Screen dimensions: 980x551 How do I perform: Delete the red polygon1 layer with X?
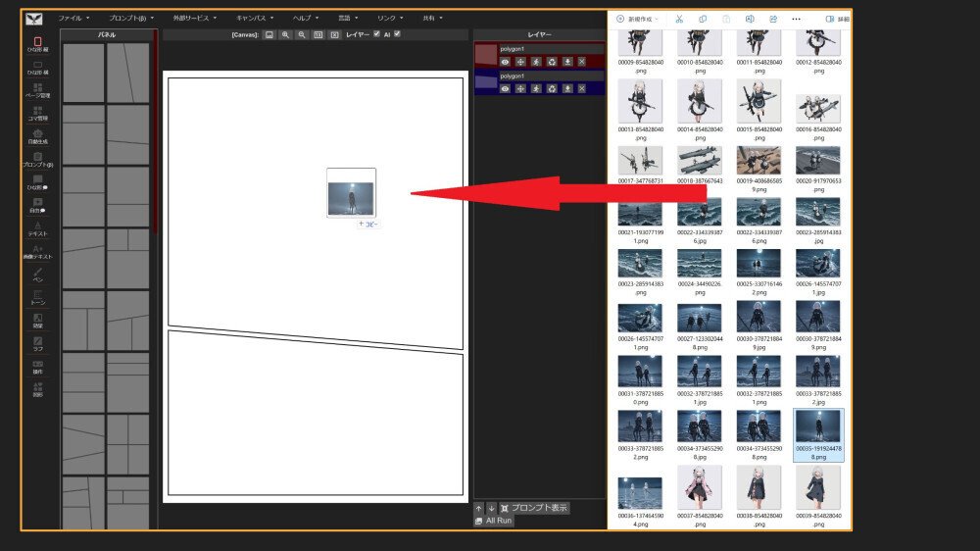[x=582, y=62]
